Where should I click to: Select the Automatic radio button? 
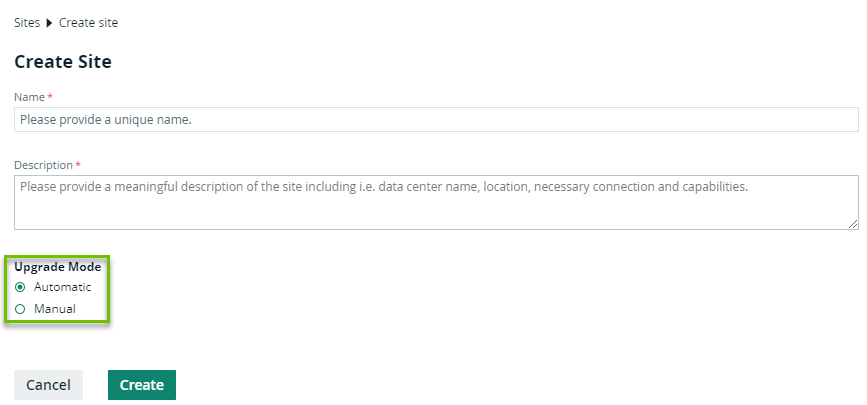click(x=20, y=287)
